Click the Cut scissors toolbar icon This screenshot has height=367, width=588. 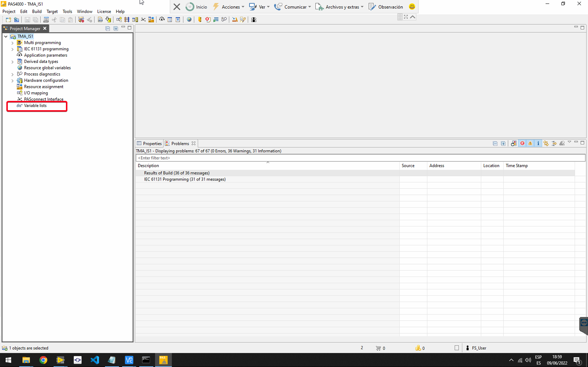click(54, 20)
